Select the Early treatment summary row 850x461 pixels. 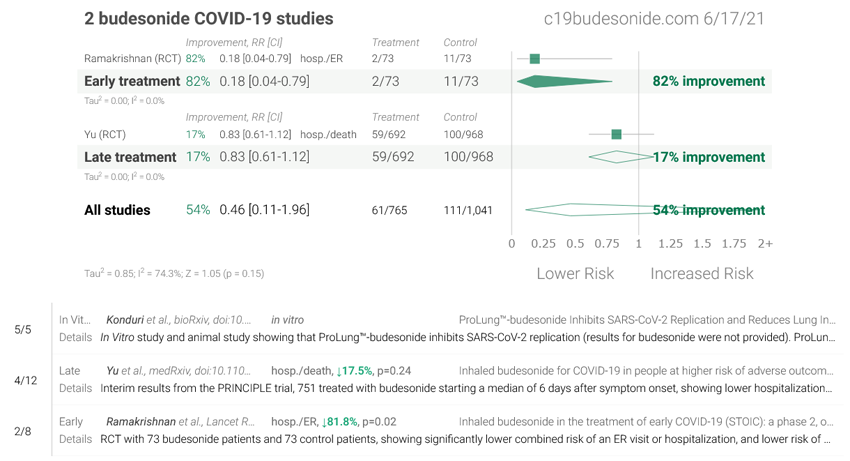point(131,81)
